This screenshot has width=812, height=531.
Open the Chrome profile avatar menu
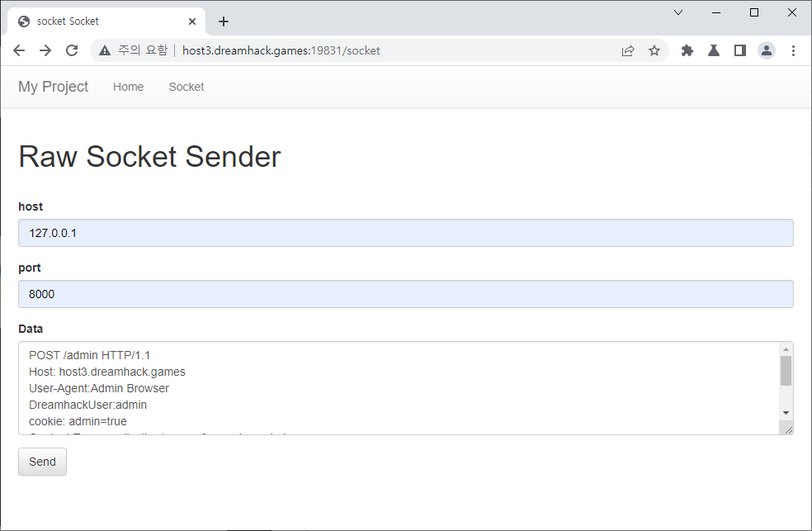767,50
